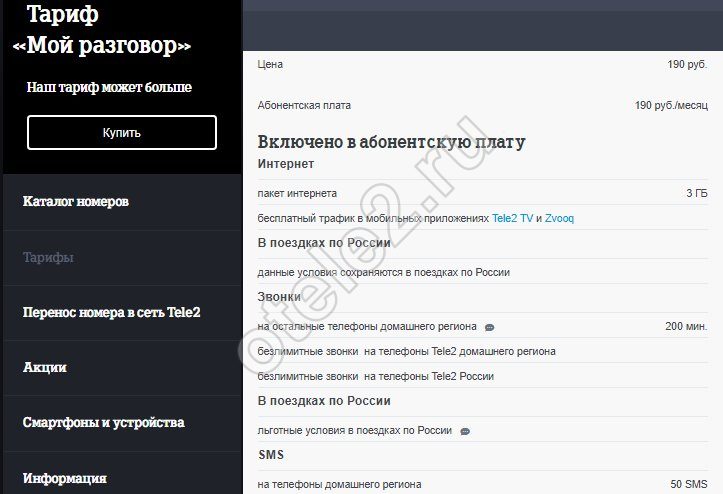This screenshot has width=723, height=494.
Task: Select the 3 ГБ value
Action: tap(697, 193)
